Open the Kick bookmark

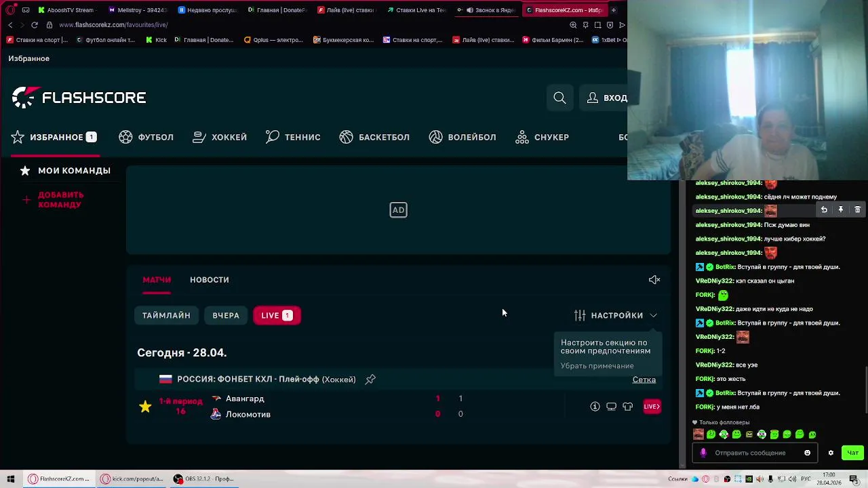tap(156, 40)
